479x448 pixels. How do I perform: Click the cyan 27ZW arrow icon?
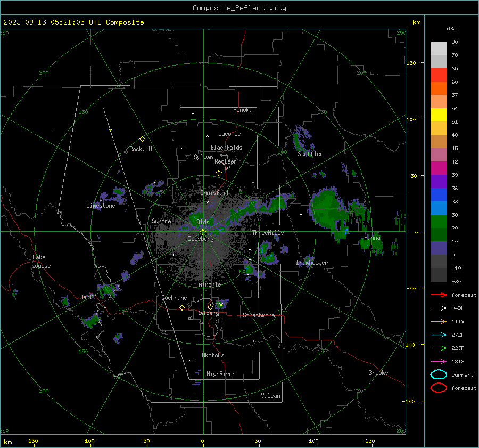click(439, 335)
